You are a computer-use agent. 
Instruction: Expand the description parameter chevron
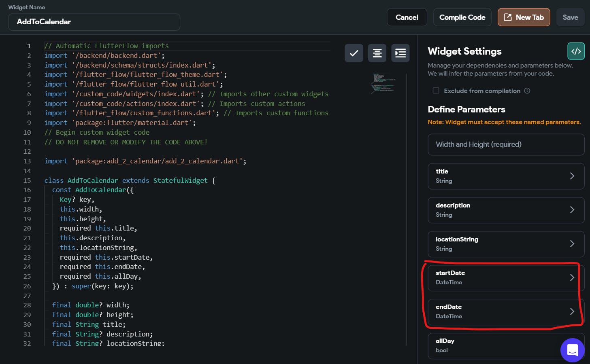(x=572, y=210)
